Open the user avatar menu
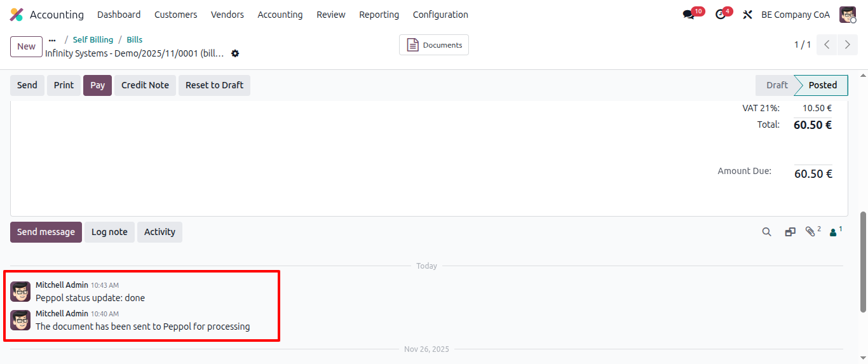This screenshot has height=364, width=868. [848, 15]
